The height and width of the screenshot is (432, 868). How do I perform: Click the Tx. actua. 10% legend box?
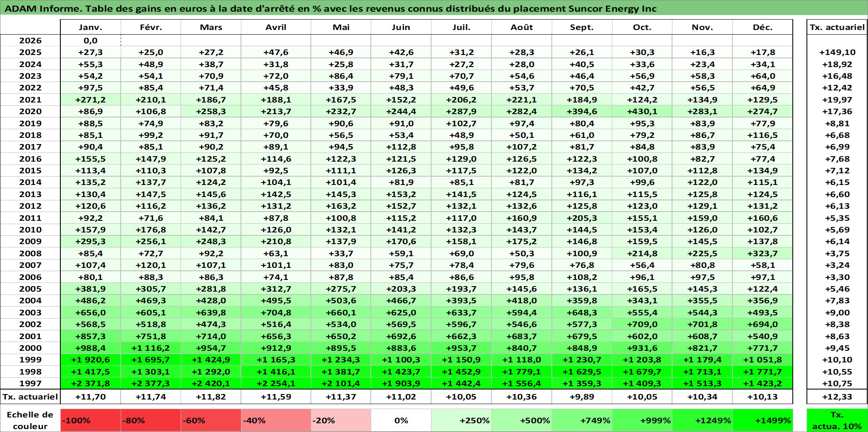click(x=837, y=420)
